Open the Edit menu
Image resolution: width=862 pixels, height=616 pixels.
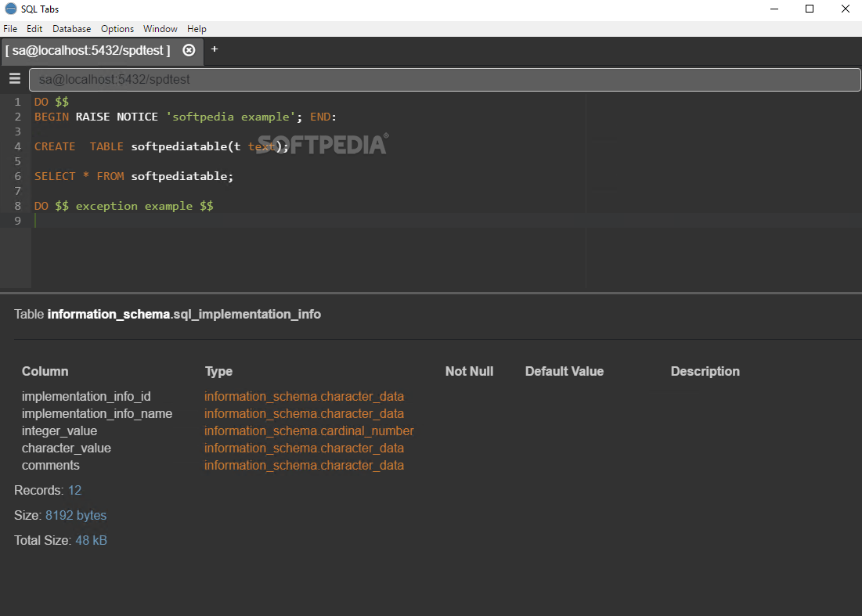pos(34,29)
